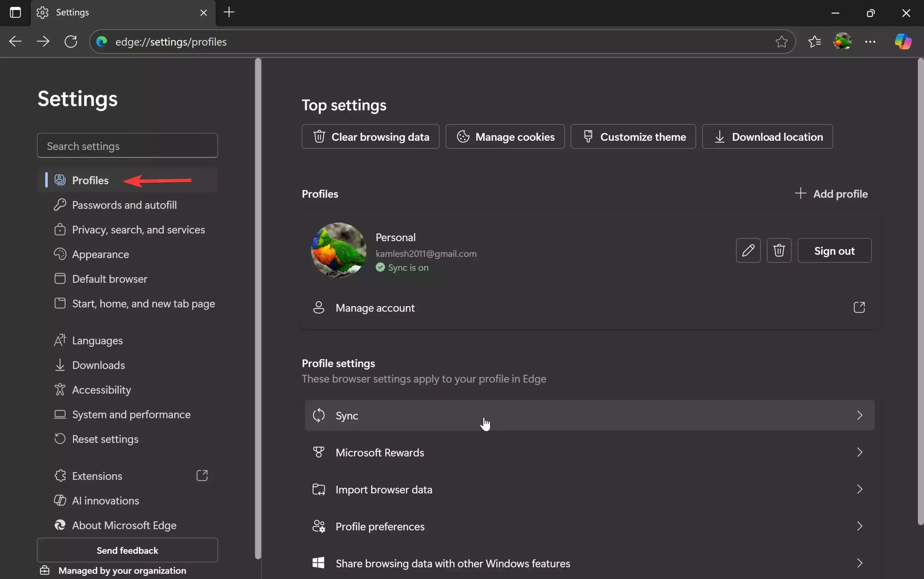Viewport: 924px width, 579px height.
Task: Click the Search settings input field
Action: [x=127, y=145]
